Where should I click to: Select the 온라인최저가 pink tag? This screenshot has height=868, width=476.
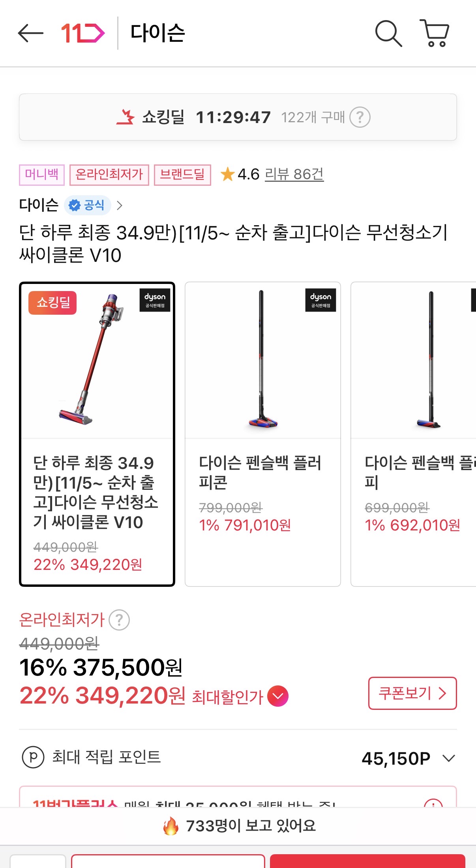[x=109, y=175]
